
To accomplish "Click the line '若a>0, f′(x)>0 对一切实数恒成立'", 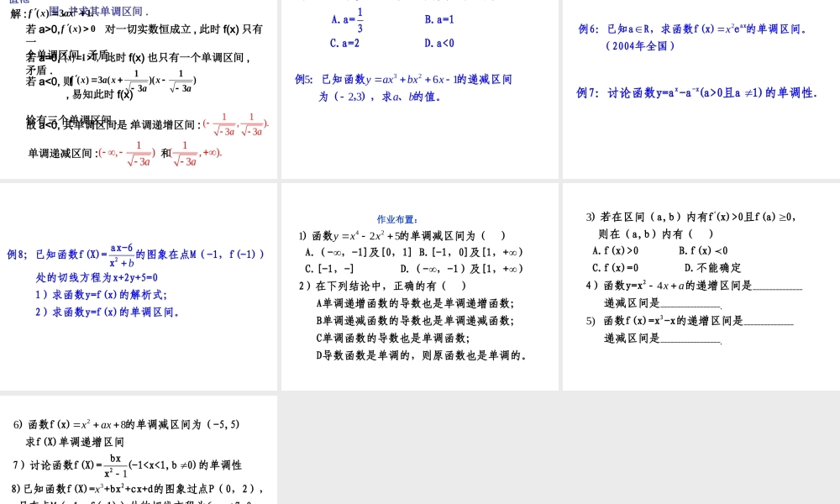I will click(144, 29).
